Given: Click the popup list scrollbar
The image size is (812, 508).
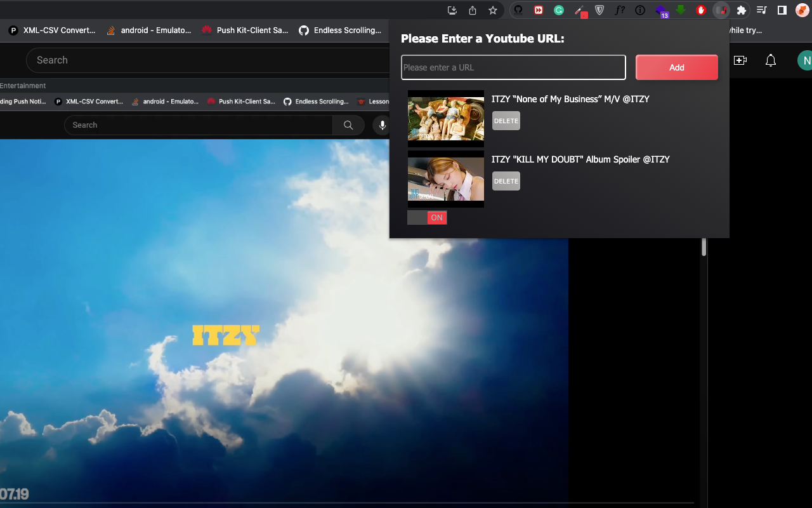Looking at the screenshot, I should 704,249.
